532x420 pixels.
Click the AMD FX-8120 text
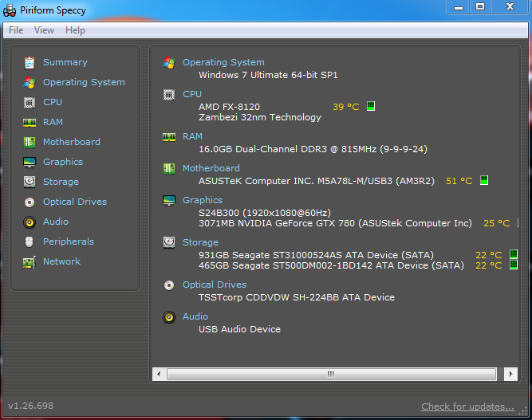click(x=229, y=107)
